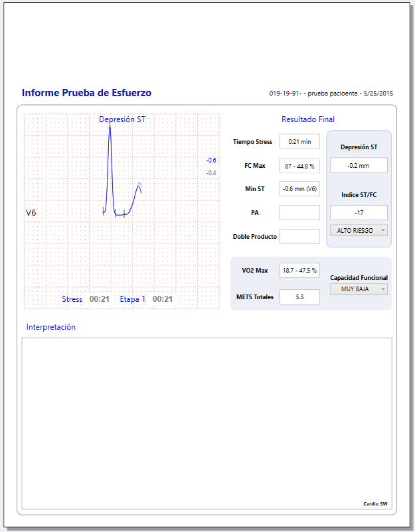
Task: Click the -0.4 ST level marker
Action: pos(211,172)
